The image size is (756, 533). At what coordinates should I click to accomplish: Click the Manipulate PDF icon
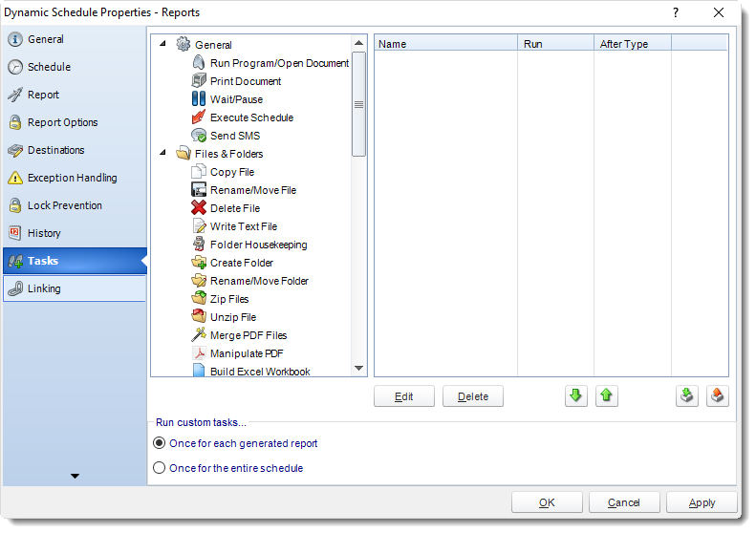click(x=198, y=353)
